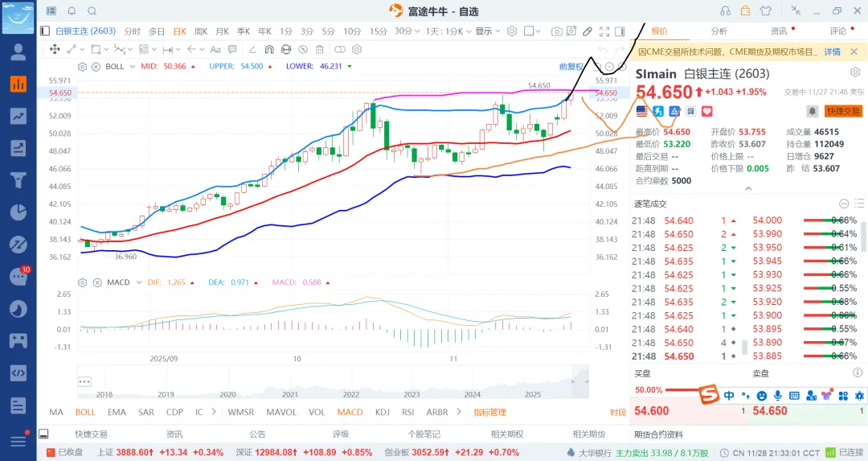Screen dimensions: 868x461
Task: Expand the quote details chevron below 合约乘数
Action: [x=748, y=188]
